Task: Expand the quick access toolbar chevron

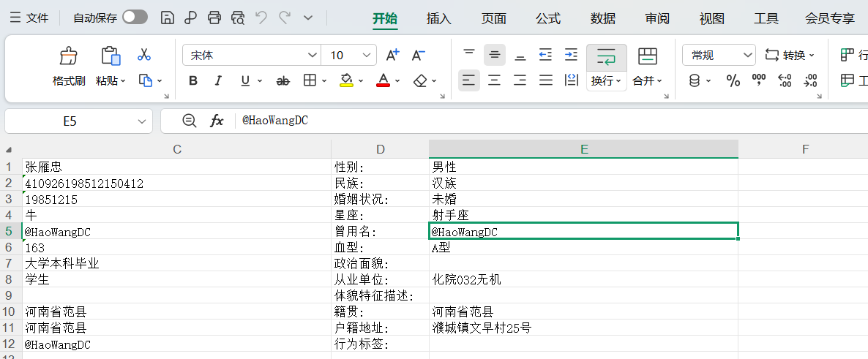Action: 308,18
